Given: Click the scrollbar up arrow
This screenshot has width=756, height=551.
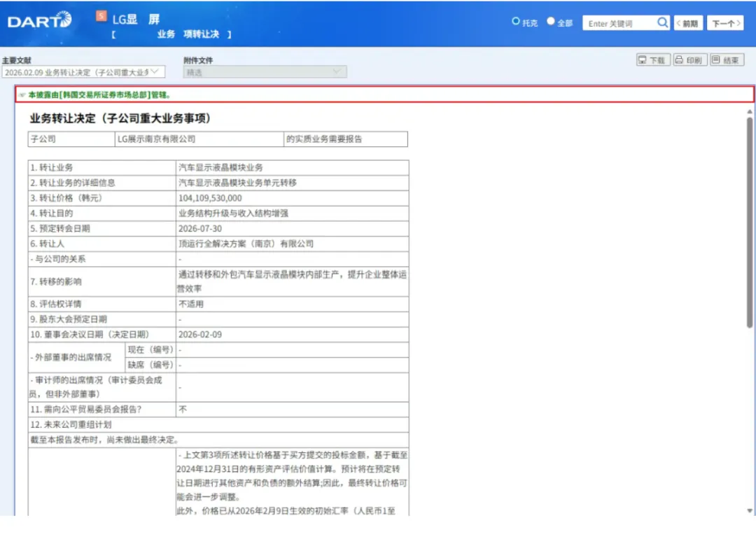Looking at the screenshot, I should tap(749, 111).
